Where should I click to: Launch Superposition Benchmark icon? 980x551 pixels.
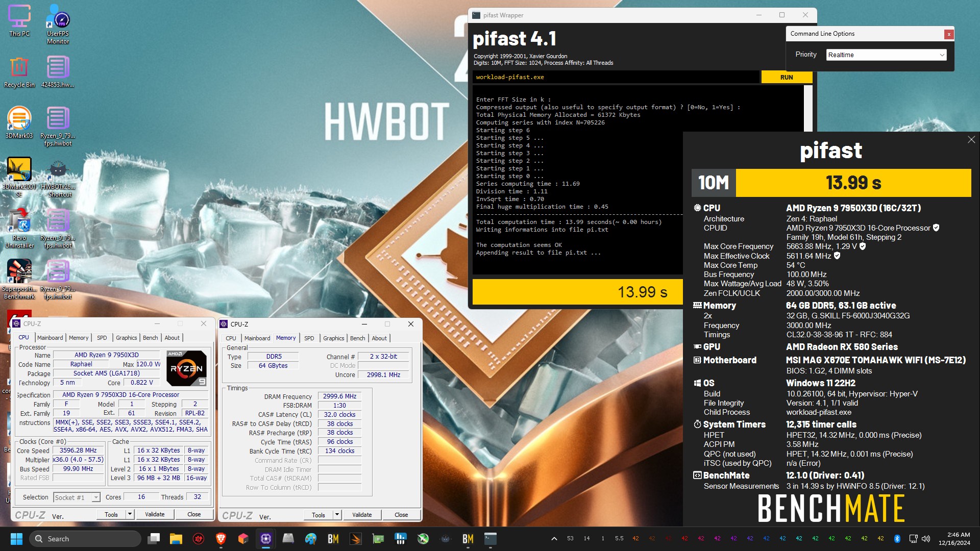pos(19,279)
